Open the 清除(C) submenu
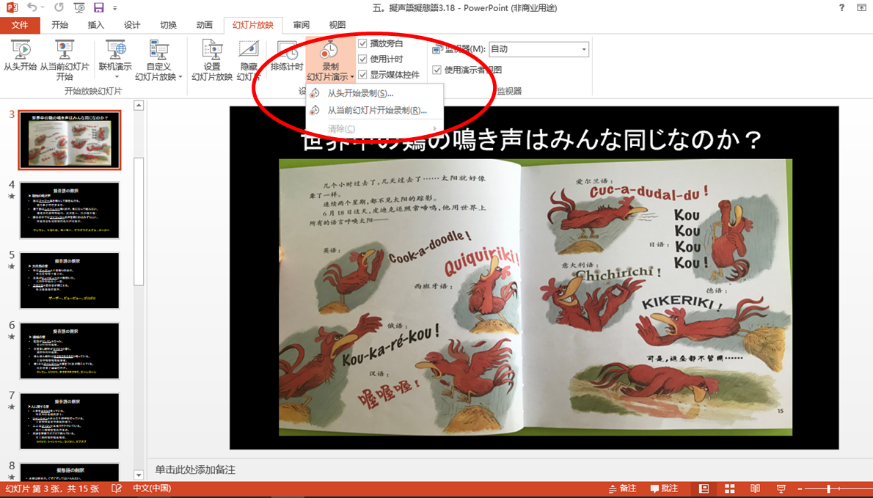 375,129
